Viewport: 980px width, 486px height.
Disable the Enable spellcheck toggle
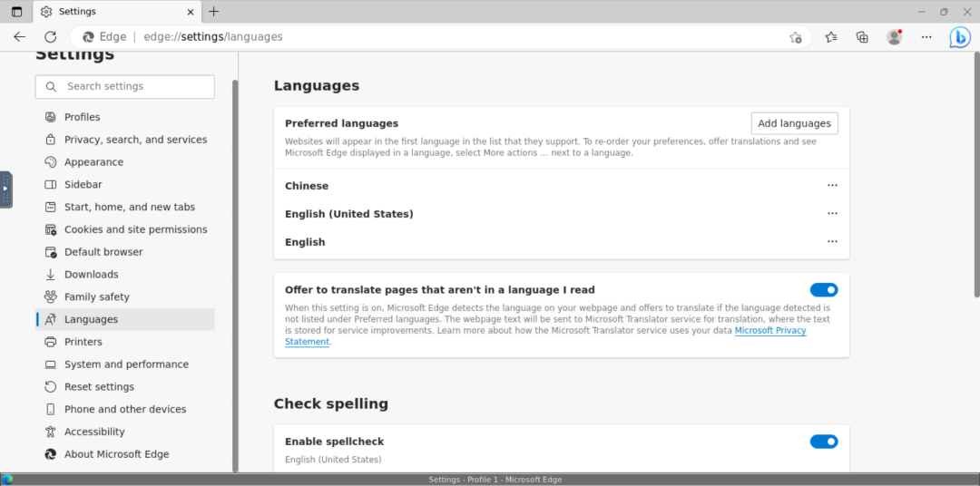click(x=824, y=442)
